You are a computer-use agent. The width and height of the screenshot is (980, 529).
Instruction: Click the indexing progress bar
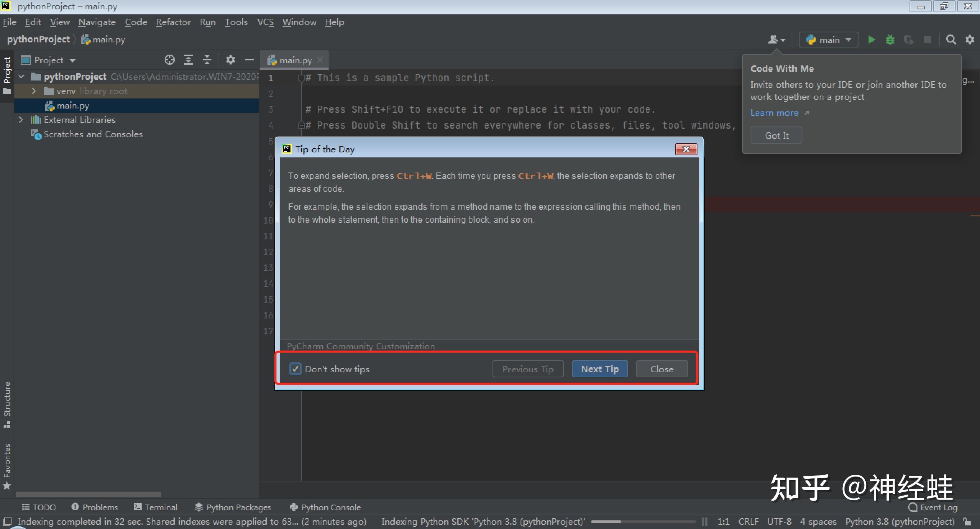pyautogui.click(x=643, y=521)
